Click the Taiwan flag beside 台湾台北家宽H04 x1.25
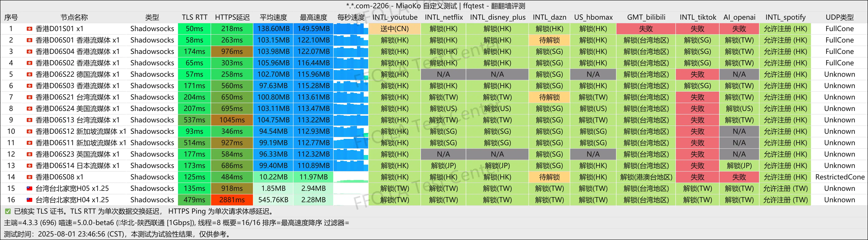Screen dimensions: 868x240 tap(30, 200)
